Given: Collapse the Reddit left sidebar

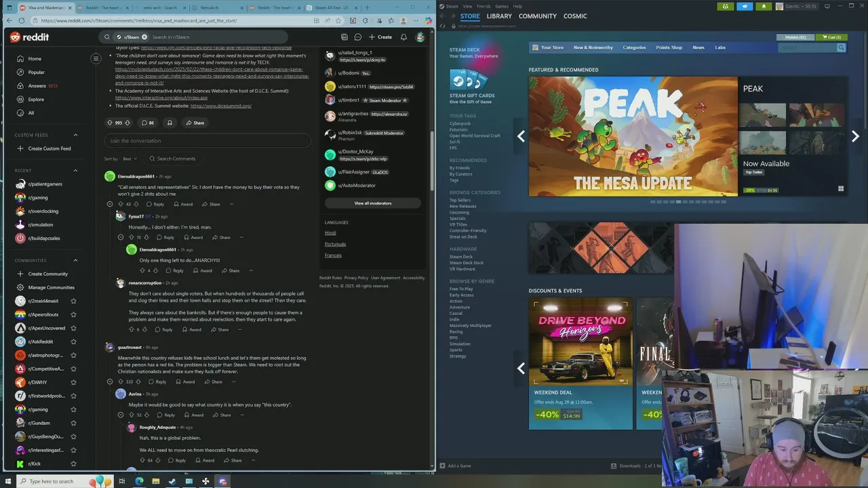Looking at the screenshot, I should pyautogui.click(x=96, y=59).
